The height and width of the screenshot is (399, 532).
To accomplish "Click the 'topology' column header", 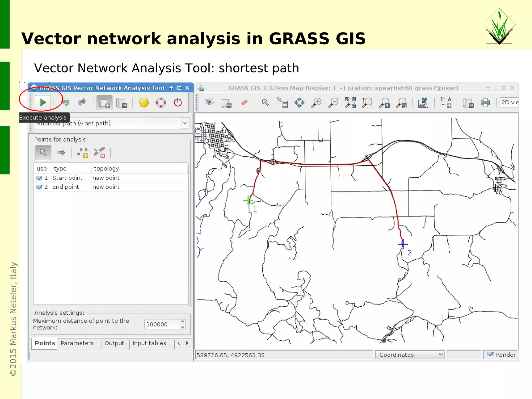I will point(107,168).
